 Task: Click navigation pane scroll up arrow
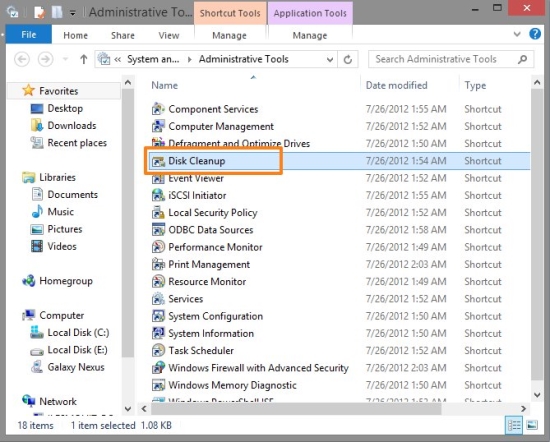[128, 83]
